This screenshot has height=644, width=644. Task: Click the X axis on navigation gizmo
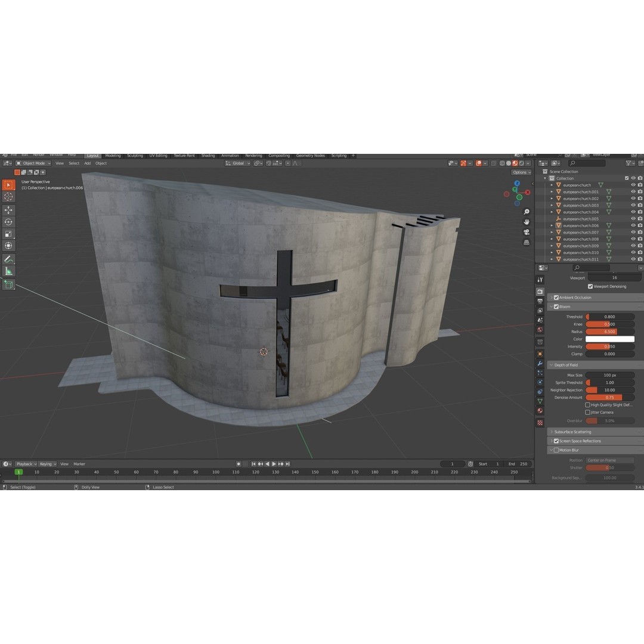click(527, 192)
